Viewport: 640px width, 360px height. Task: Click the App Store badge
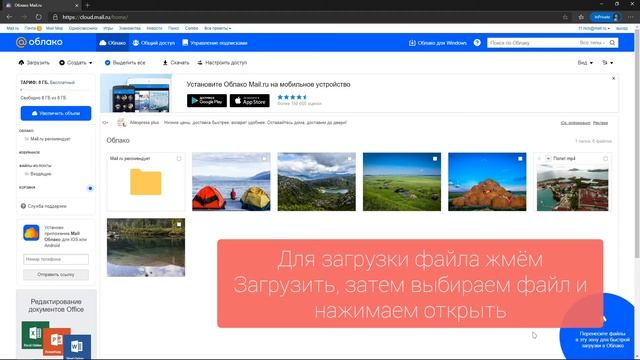(x=250, y=100)
